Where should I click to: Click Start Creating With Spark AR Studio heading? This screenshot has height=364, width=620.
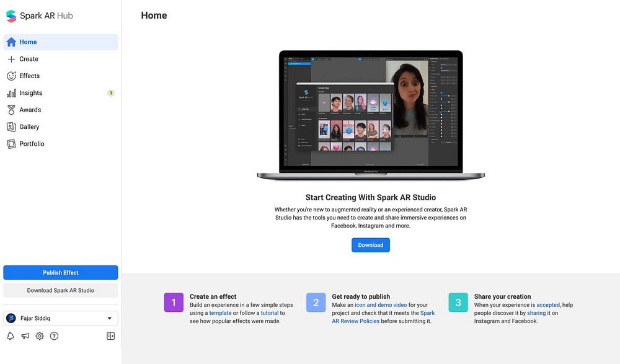pyautogui.click(x=371, y=197)
